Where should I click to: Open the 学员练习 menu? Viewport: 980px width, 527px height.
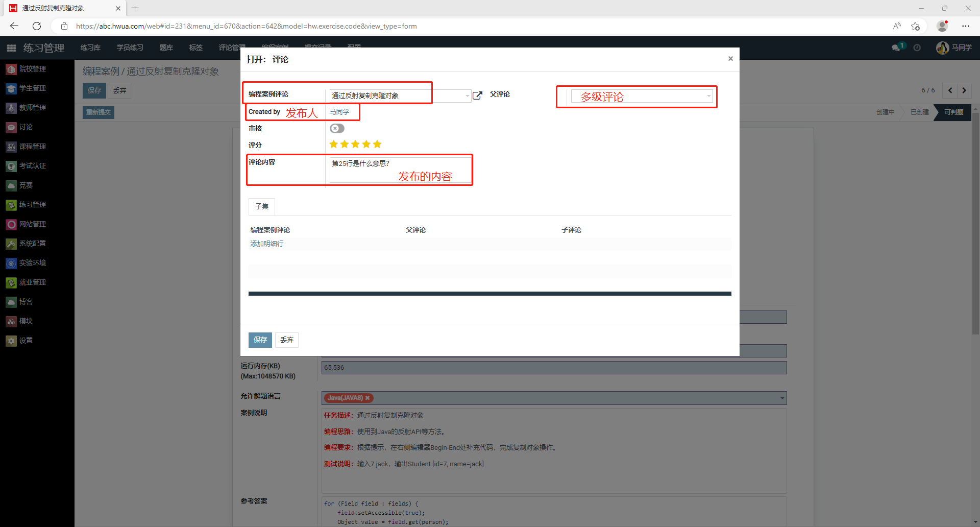click(x=130, y=47)
